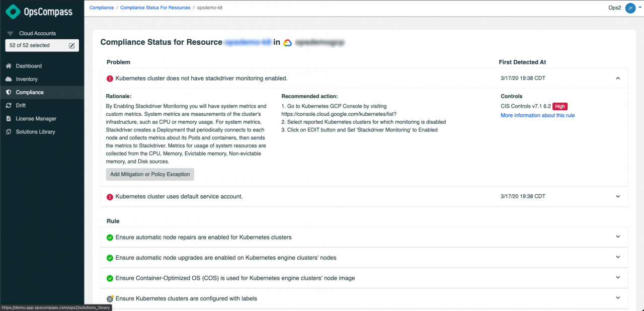The height and width of the screenshot is (311, 644).
Task: Click the gray status icon on cluster labels rule
Action: pyautogui.click(x=110, y=298)
